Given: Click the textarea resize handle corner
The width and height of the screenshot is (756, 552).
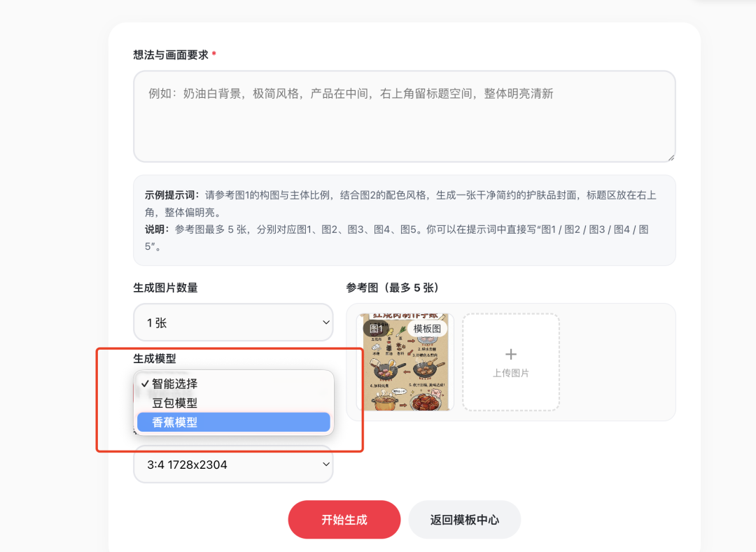Looking at the screenshot, I should pyautogui.click(x=671, y=157).
